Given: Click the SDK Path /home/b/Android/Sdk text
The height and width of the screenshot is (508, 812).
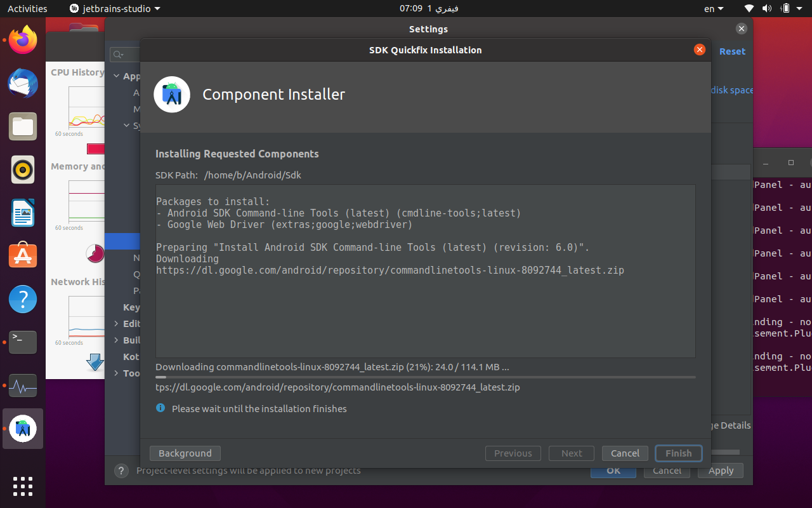Looking at the screenshot, I should pos(252,175).
